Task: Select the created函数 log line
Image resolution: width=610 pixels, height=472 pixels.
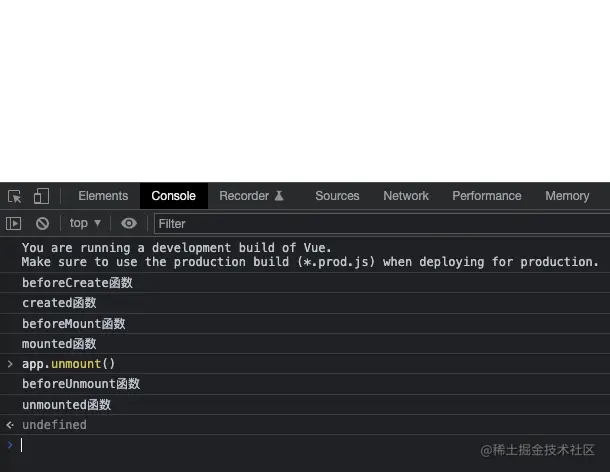Action: click(x=305, y=303)
